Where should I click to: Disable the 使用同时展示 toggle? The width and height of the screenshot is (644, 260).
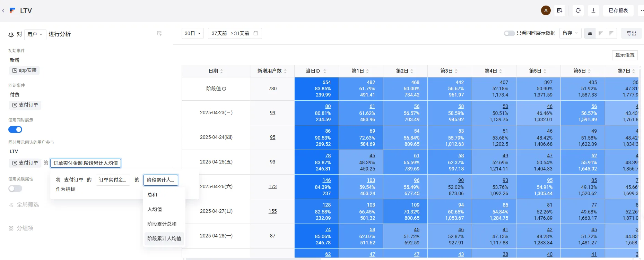point(15,129)
